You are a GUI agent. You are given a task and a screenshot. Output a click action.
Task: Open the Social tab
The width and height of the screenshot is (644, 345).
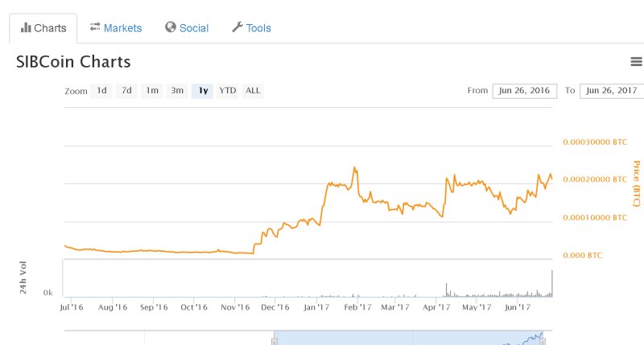coord(187,28)
